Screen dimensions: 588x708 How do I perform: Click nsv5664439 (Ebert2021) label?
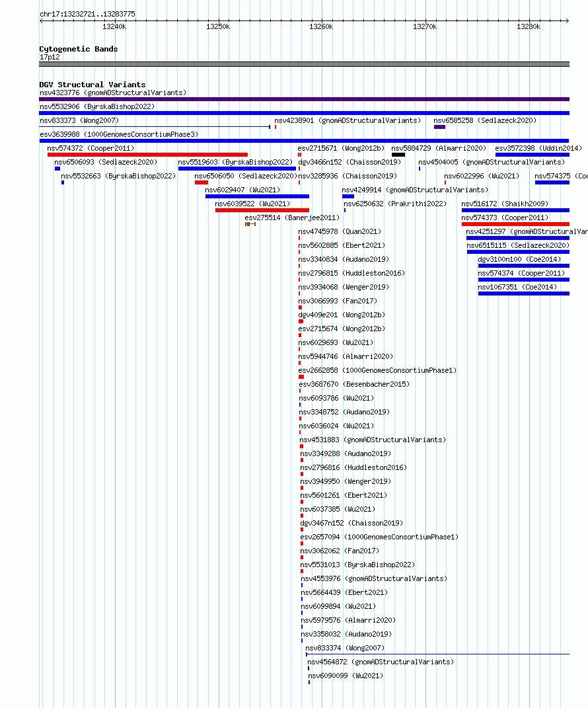(x=344, y=593)
